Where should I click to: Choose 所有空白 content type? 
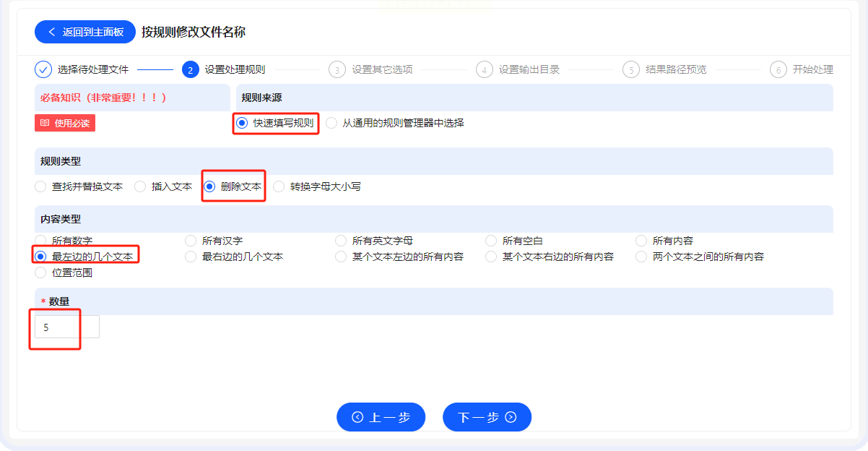point(514,241)
